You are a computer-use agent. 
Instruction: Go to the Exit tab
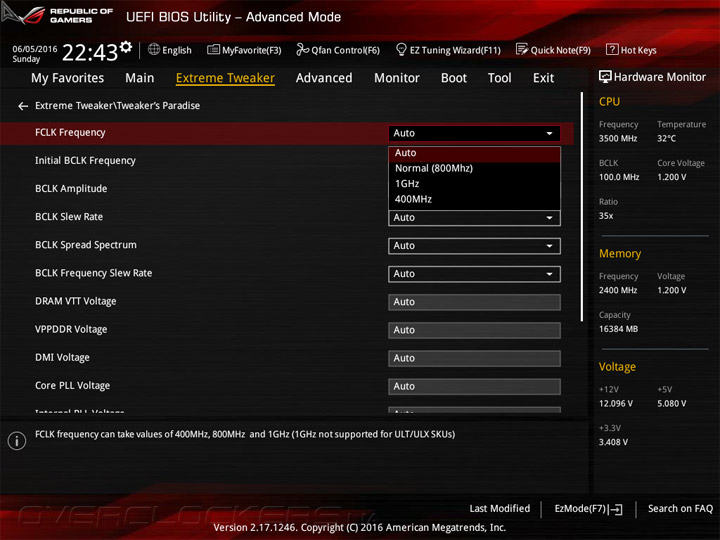pos(543,78)
